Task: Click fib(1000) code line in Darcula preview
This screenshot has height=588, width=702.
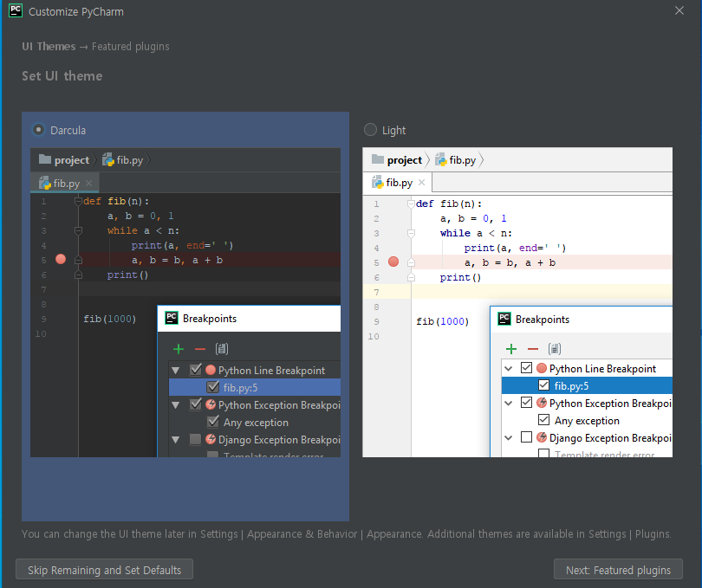Action: tap(110, 319)
